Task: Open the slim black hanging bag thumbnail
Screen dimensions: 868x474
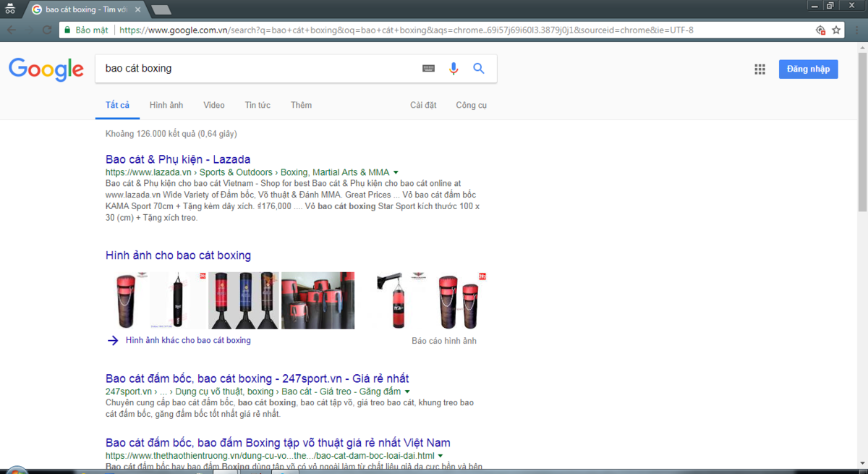Action: 179,300
